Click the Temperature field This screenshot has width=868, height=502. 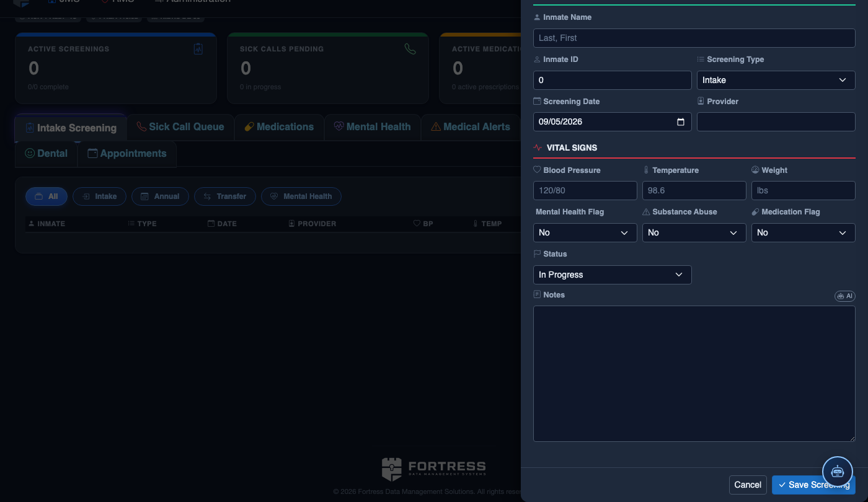click(x=694, y=190)
